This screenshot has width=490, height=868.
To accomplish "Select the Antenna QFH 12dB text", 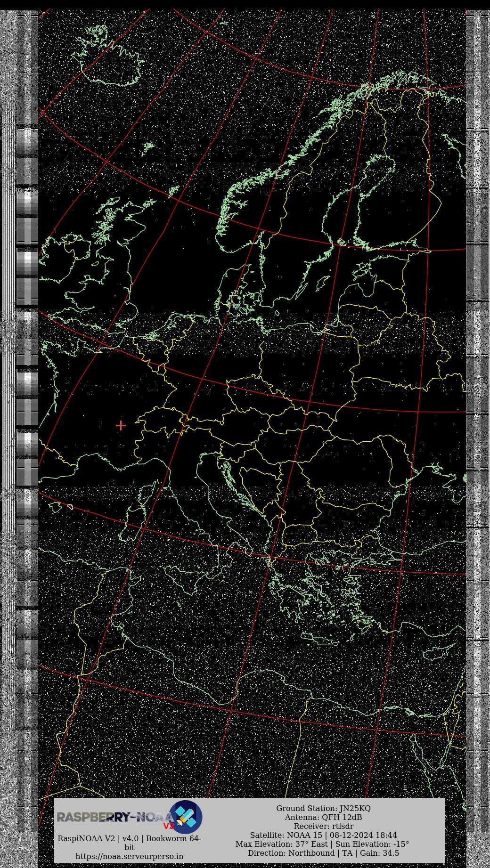I will [x=323, y=817].
